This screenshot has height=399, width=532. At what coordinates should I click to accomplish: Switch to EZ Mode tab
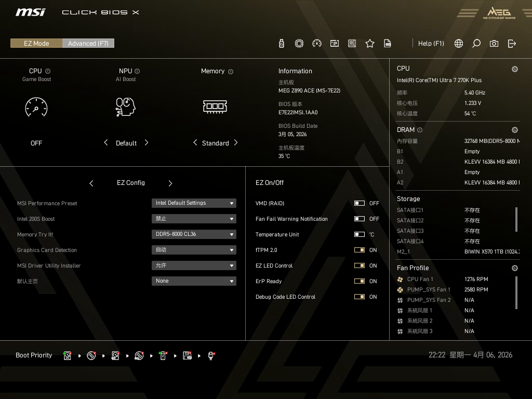point(36,43)
